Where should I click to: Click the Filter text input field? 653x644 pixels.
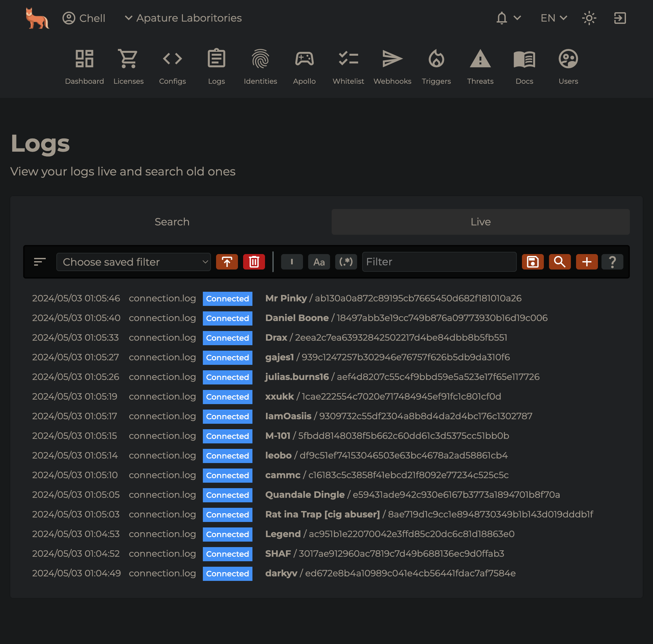[x=439, y=262]
